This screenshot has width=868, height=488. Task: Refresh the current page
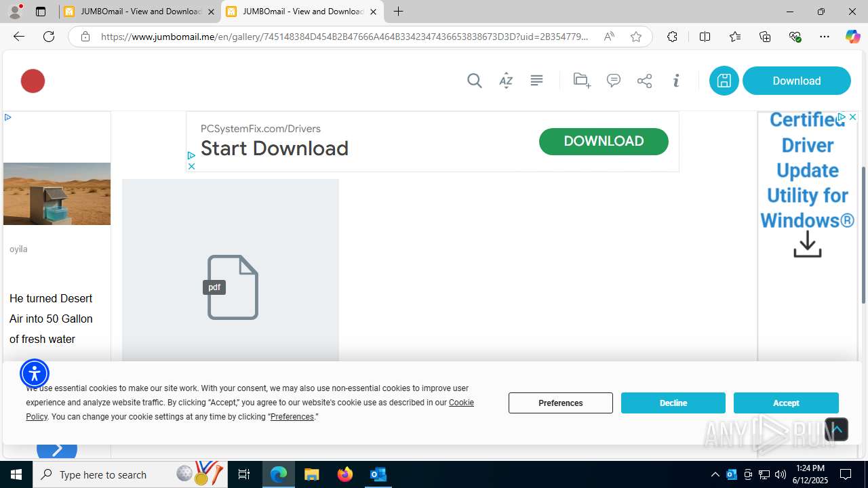pos(49,37)
